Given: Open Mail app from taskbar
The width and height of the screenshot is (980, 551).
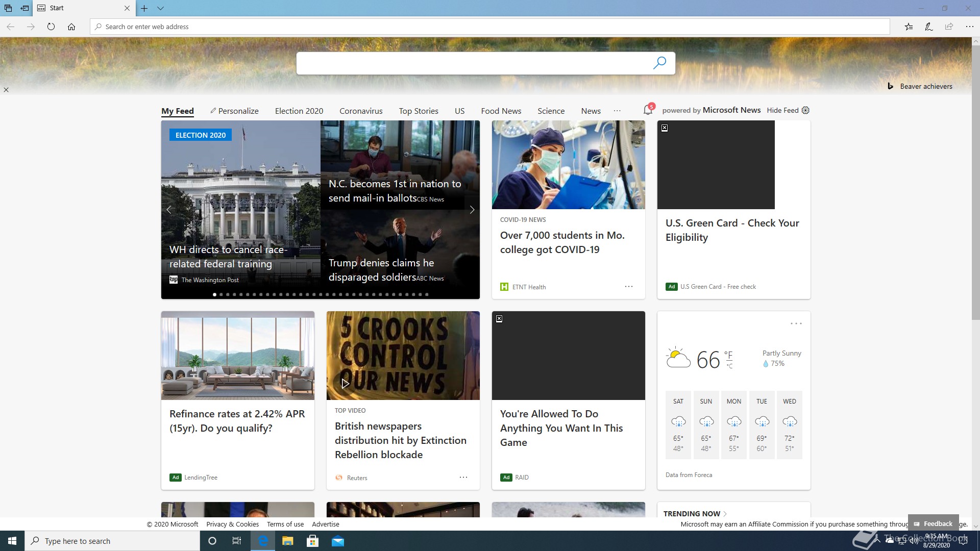Looking at the screenshot, I should pyautogui.click(x=338, y=541).
